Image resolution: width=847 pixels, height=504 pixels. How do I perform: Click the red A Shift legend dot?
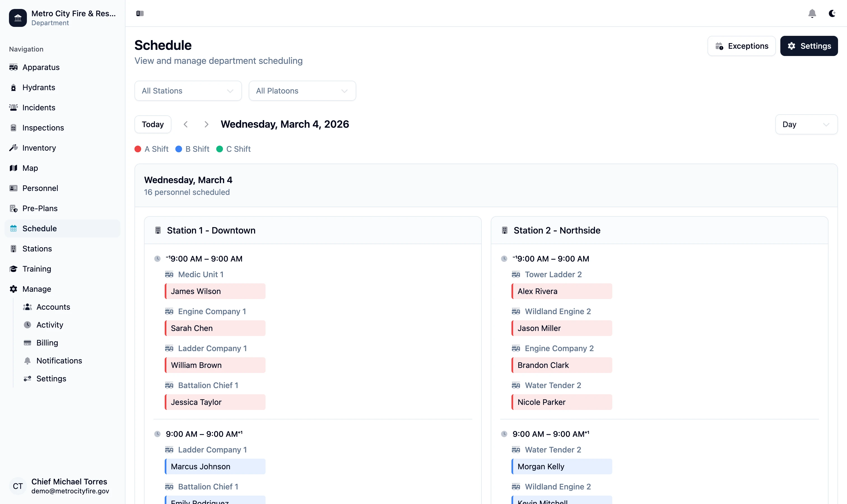coord(138,149)
